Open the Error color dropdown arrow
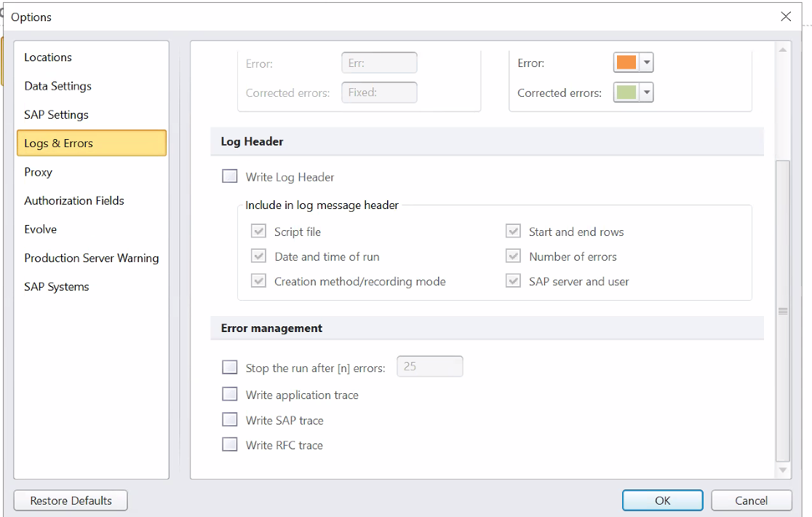 pos(647,63)
